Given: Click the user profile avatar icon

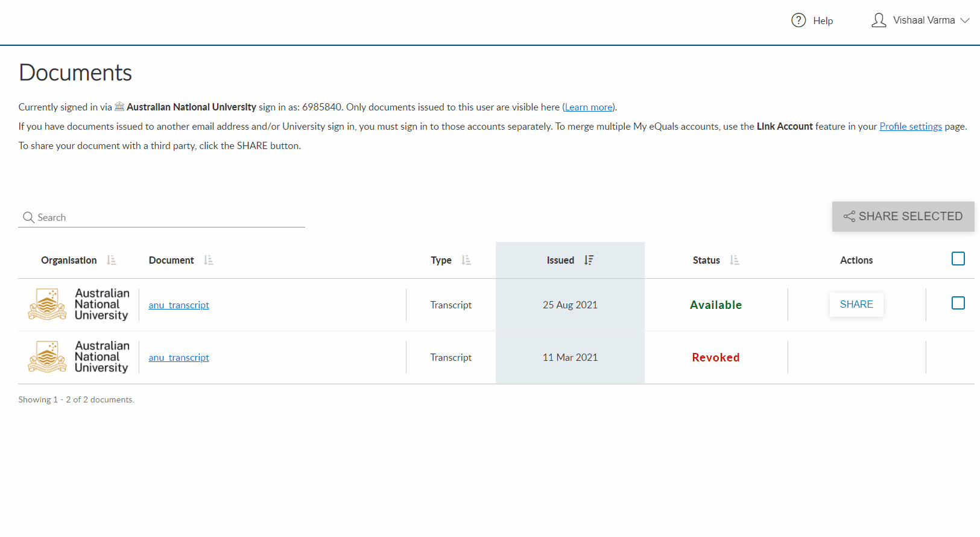Looking at the screenshot, I should click(879, 21).
